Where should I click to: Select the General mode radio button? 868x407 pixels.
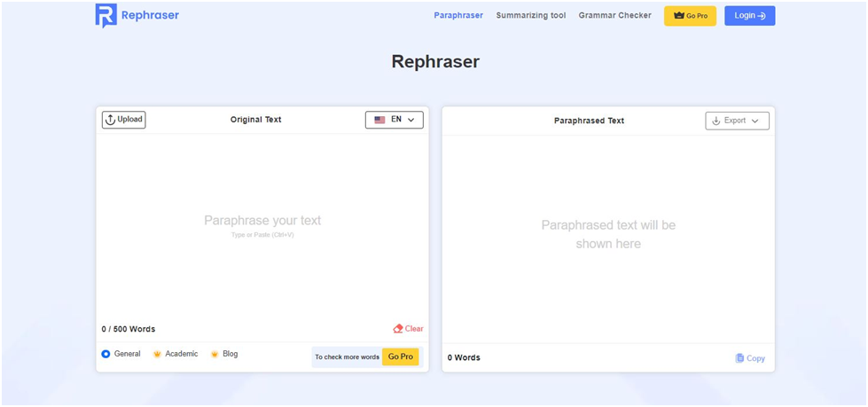(x=106, y=354)
